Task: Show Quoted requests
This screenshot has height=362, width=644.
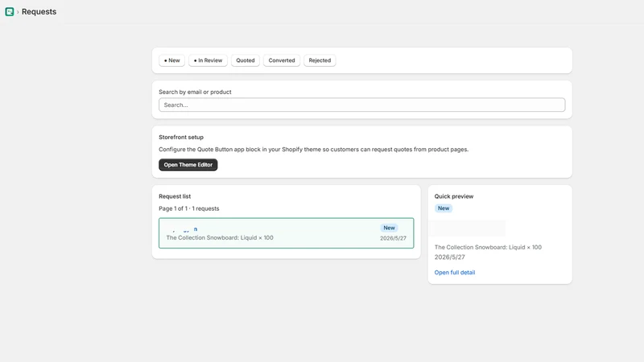Action: tap(246, 60)
